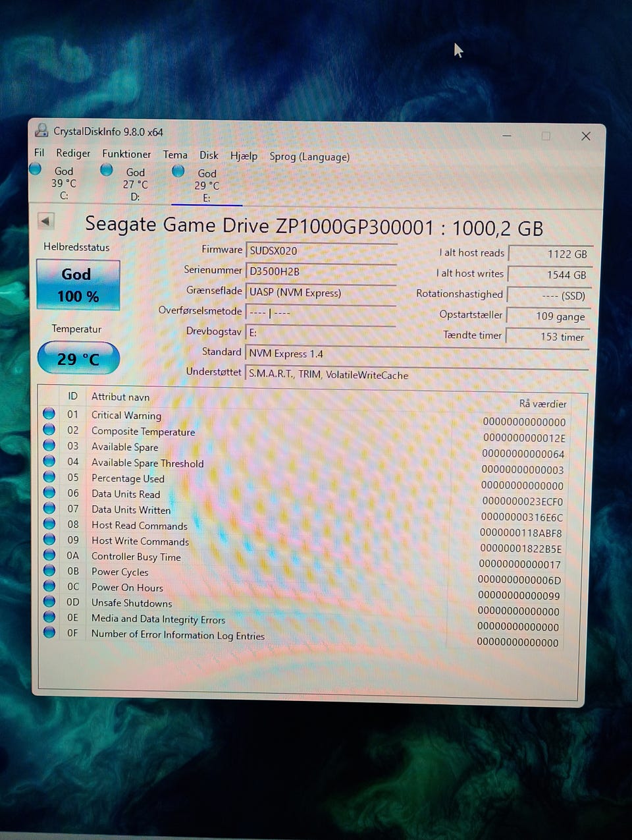The image size is (632, 840).
Task: Click status icon for Media and Data Integrity Errors
Action: pos(49,617)
